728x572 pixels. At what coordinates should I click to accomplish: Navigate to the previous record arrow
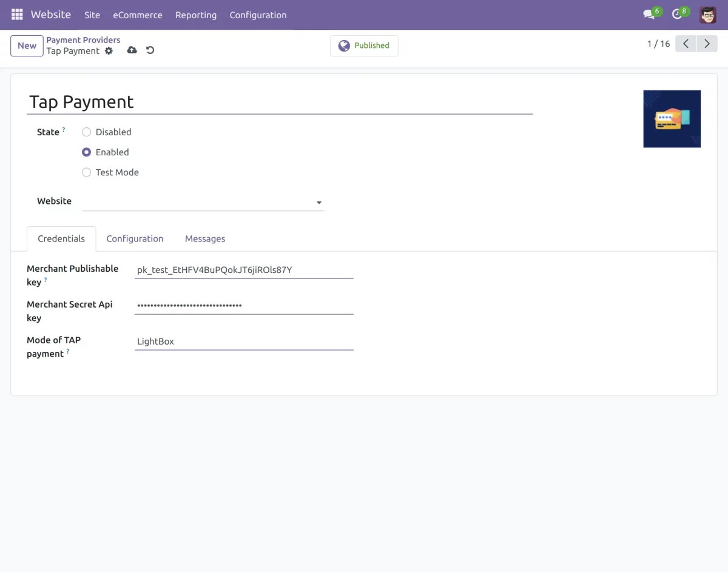pyautogui.click(x=686, y=44)
